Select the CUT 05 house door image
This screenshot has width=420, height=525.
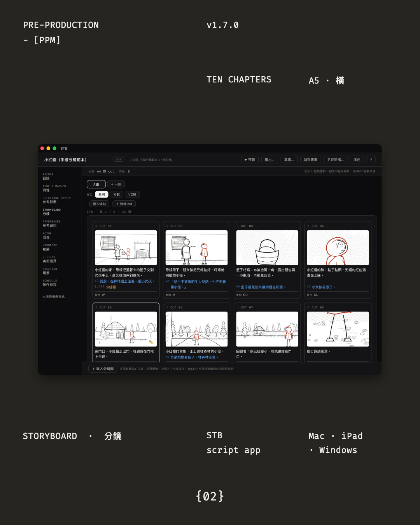pyautogui.click(x=126, y=329)
